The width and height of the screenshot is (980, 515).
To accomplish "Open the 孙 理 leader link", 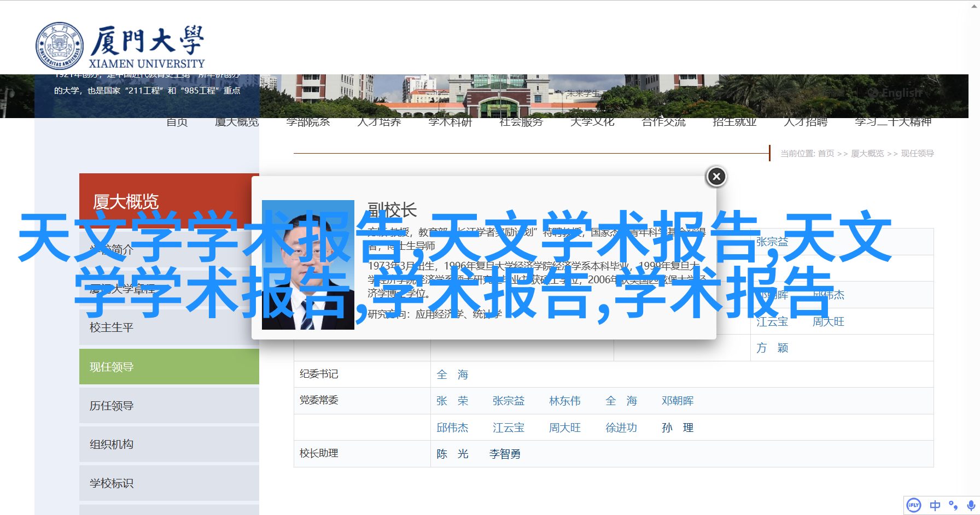I will pos(678,428).
